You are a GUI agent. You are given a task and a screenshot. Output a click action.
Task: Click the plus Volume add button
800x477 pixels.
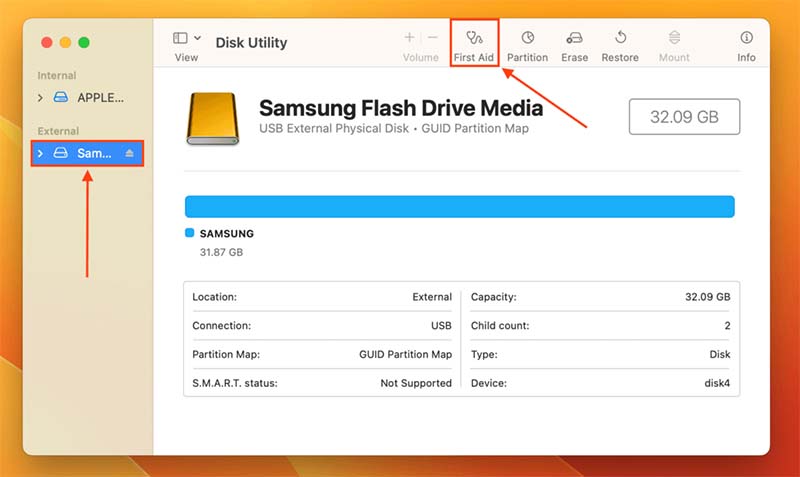tap(409, 38)
